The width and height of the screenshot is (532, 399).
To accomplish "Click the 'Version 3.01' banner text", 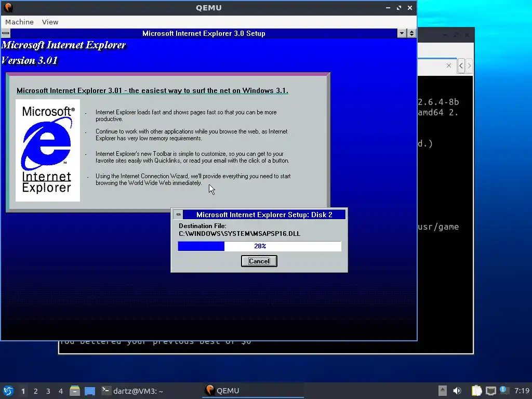I will (x=30, y=61).
